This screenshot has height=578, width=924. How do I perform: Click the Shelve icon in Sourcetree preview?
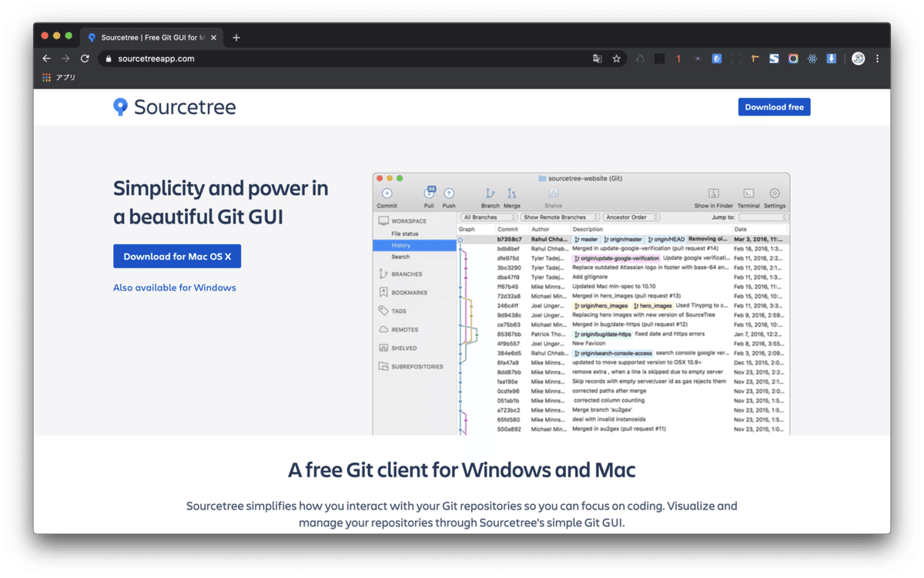553,193
